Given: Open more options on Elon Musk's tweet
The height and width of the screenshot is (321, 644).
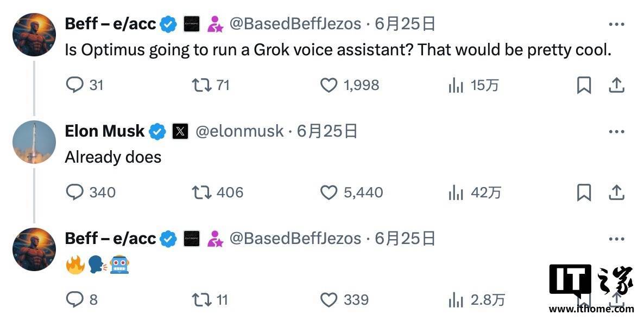Looking at the screenshot, I should [616, 132].
